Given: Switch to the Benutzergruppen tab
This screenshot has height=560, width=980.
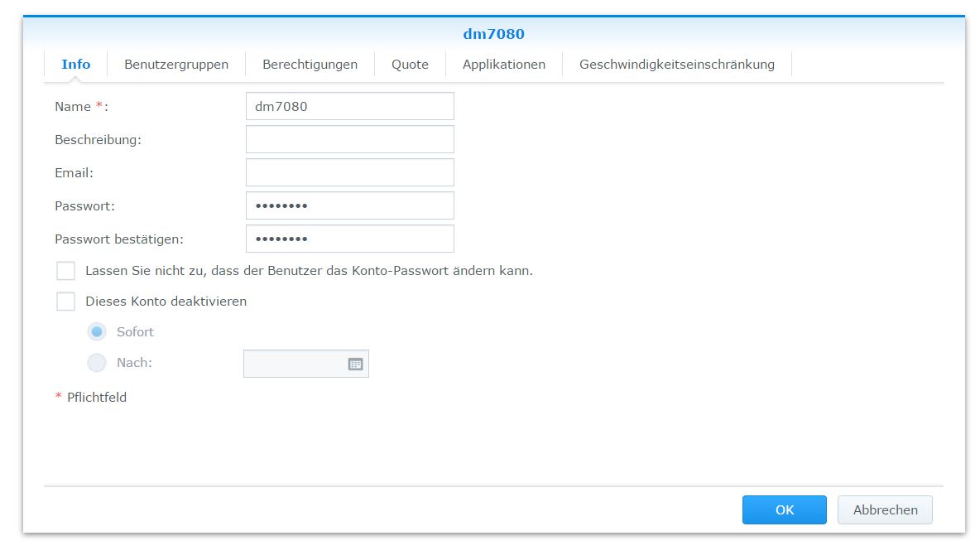Looking at the screenshot, I should click(176, 64).
